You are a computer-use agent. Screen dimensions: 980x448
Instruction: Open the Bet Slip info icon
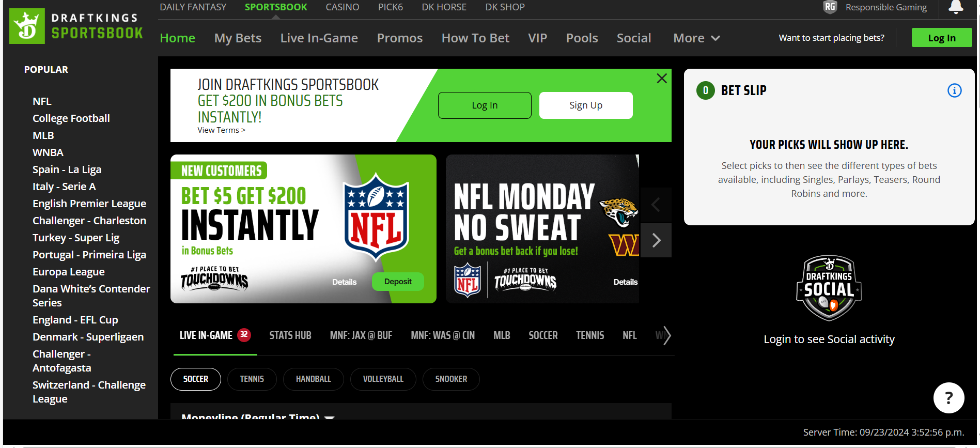(954, 91)
